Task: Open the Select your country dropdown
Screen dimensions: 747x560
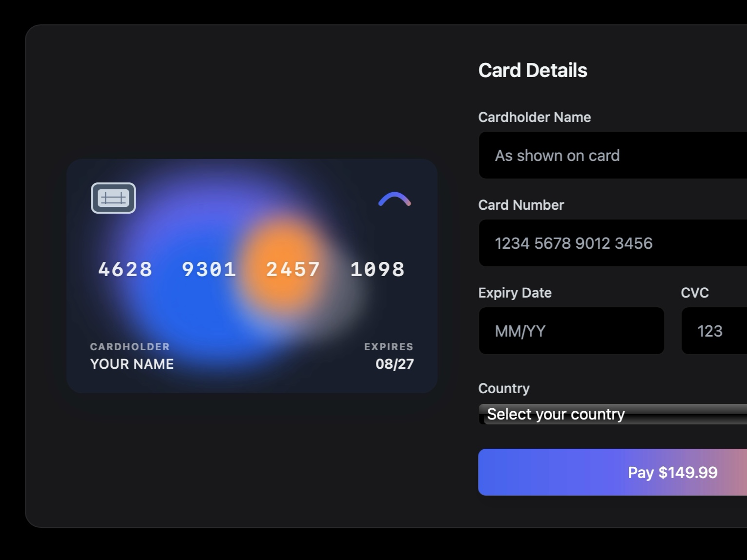Action: [610, 414]
